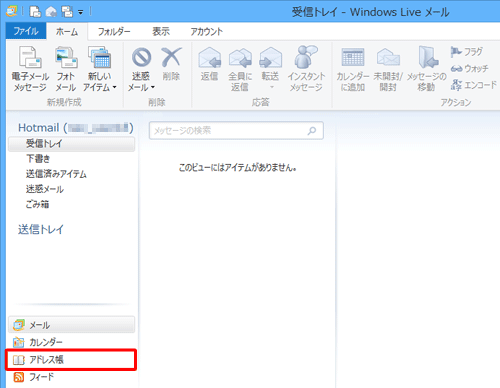500x388 pixels.
Task: Open the ファイル menu tab
Action: coord(26,31)
